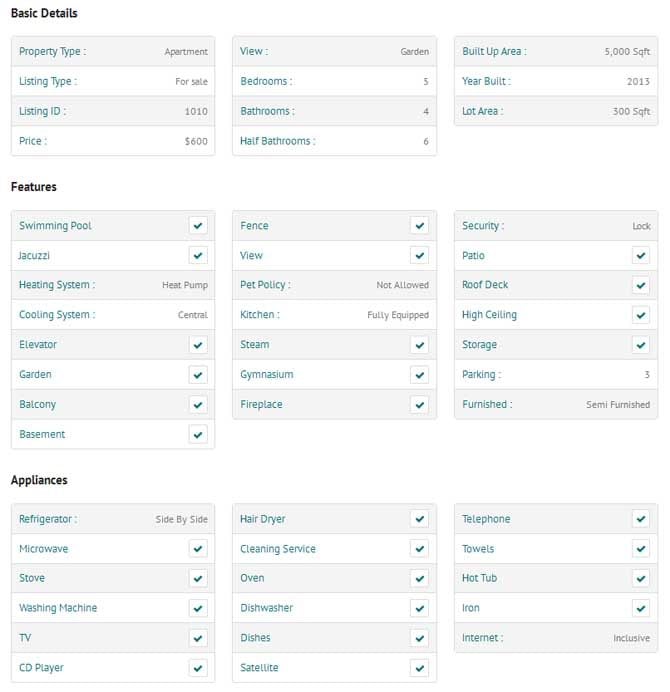Toggle the Dishwasher checkbox
Viewport: 670px width, 692px height.
[419, 608]
